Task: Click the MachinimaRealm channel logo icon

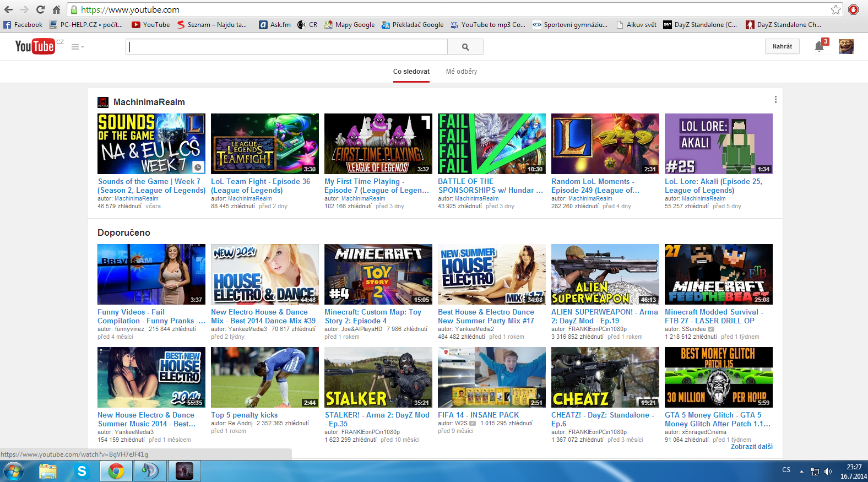Action: (103, 102)
